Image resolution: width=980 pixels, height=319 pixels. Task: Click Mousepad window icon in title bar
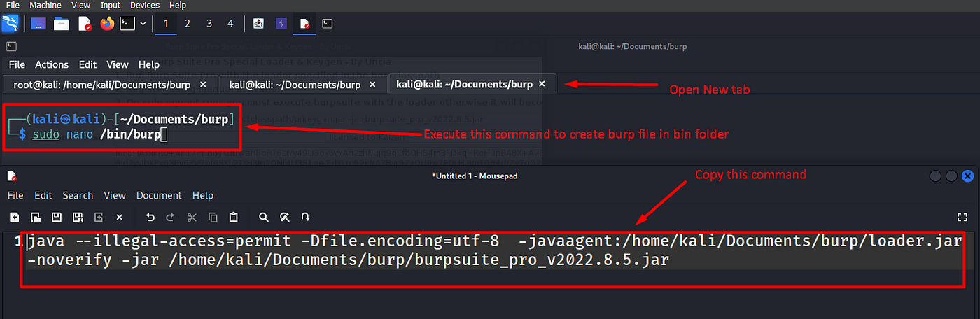pos(12,176)
